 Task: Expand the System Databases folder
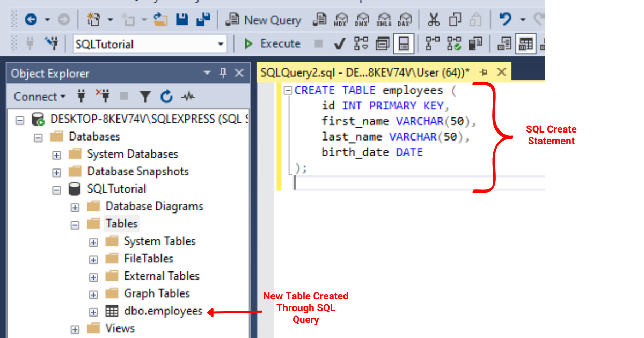(56, 155)
